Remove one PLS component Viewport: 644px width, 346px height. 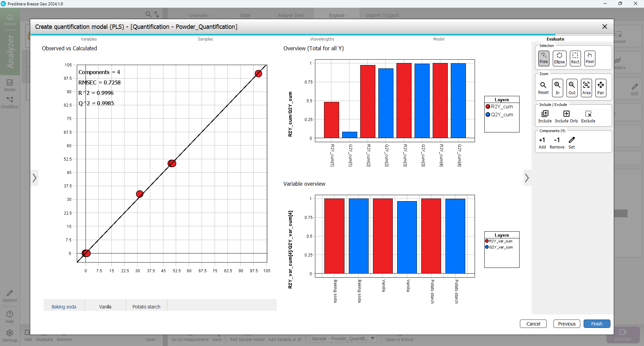point(557,142)
